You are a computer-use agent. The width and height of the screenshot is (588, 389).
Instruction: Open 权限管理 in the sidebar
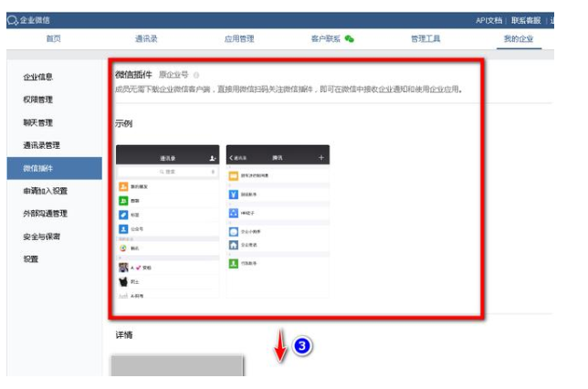tap(37, 100)
